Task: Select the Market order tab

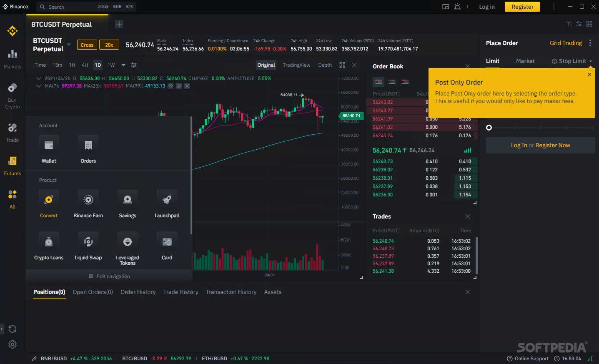Action: [x=525, y=61]
